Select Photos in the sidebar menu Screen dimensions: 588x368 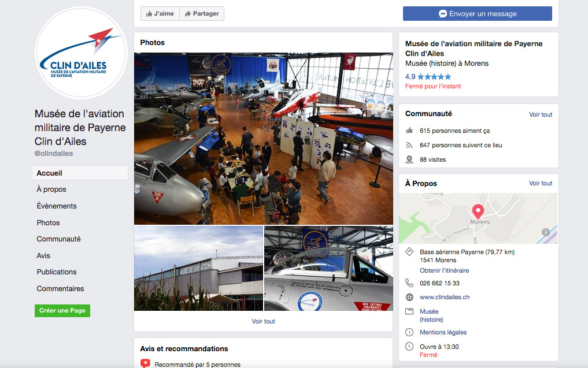48,222
